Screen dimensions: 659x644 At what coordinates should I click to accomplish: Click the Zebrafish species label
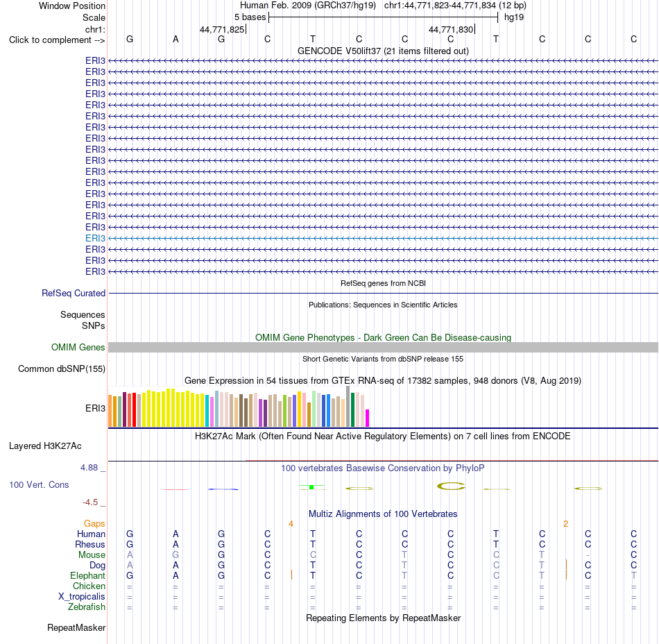pos(87,607)
